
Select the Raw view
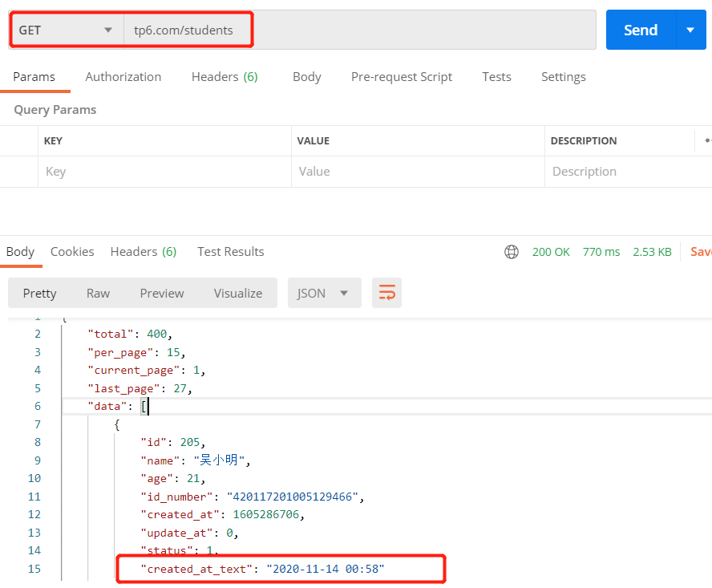coord(98,293)
